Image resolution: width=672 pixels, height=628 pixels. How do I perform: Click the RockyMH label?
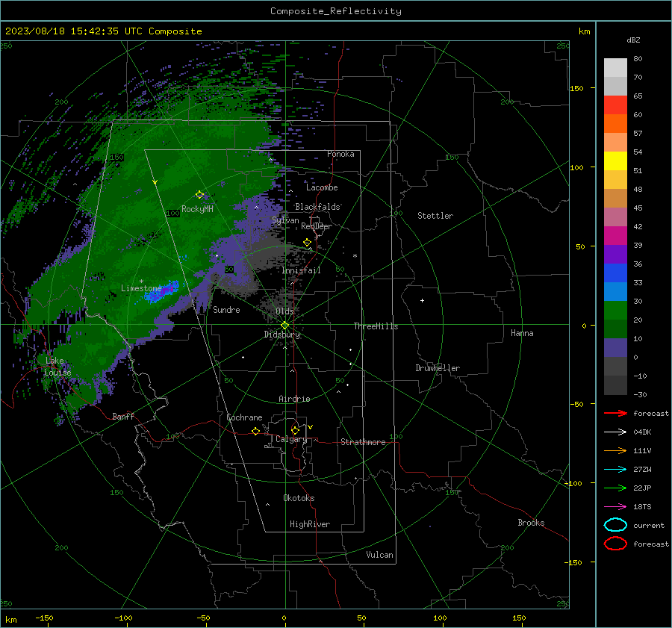click(197, 209)
